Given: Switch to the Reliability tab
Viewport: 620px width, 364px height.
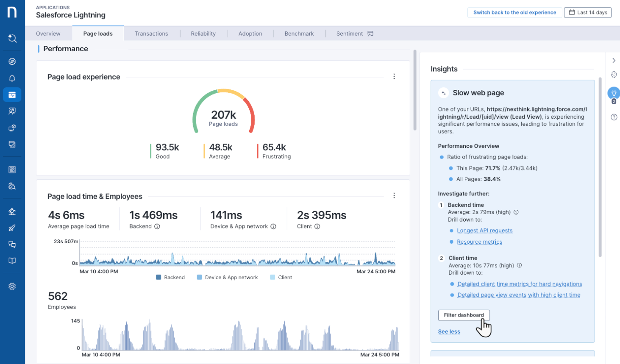Looking at the screenshot, I should click(203, 33).
